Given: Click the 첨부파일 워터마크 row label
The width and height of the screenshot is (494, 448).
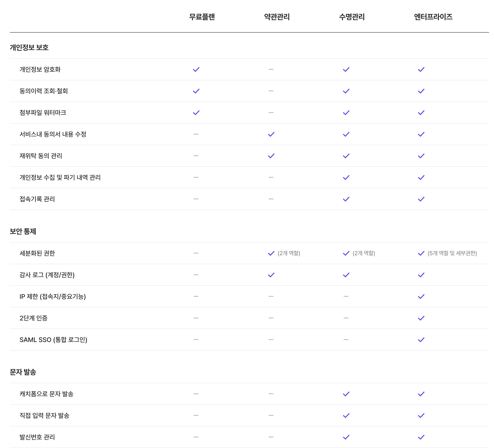Looking at the screenshot, I should coord(43,113).
